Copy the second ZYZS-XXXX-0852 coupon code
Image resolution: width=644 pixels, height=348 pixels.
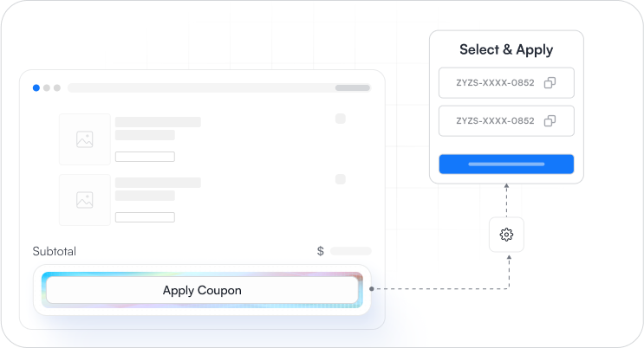(x=550, y=120)
